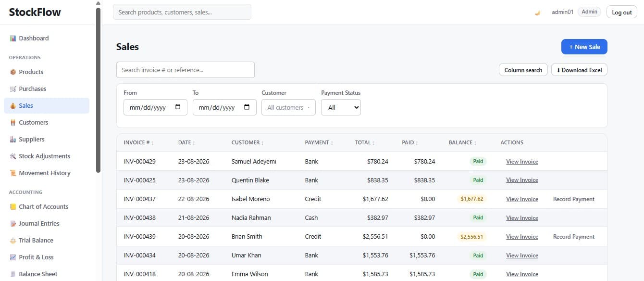This screenshot has width=644, height=281.
Task: Sort by Balance column arrows
Action: click(x=475, y=143)
